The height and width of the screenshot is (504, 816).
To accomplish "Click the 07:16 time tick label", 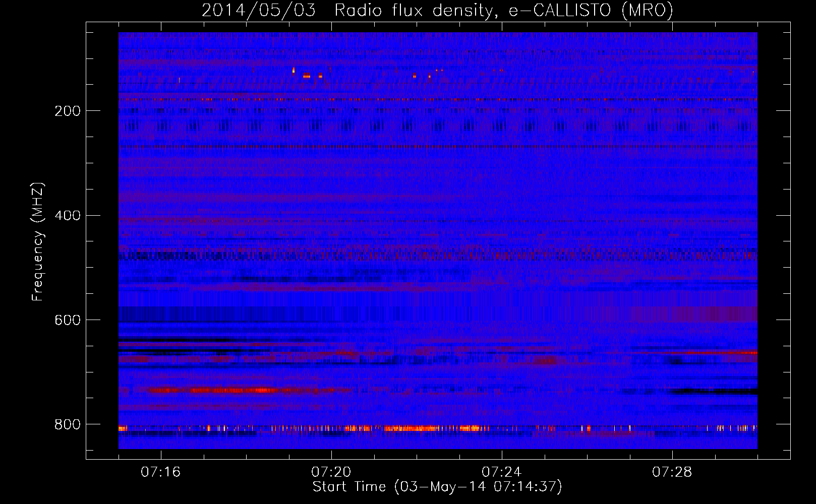I will tap(161, 472).
